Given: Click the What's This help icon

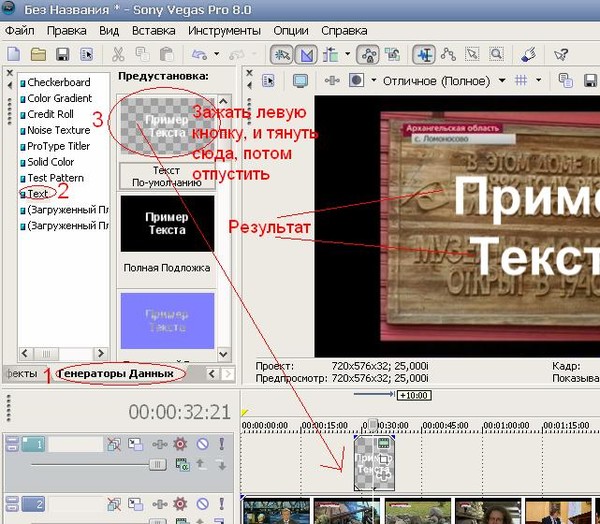Looking at the screenshot, I should point(561,54).
